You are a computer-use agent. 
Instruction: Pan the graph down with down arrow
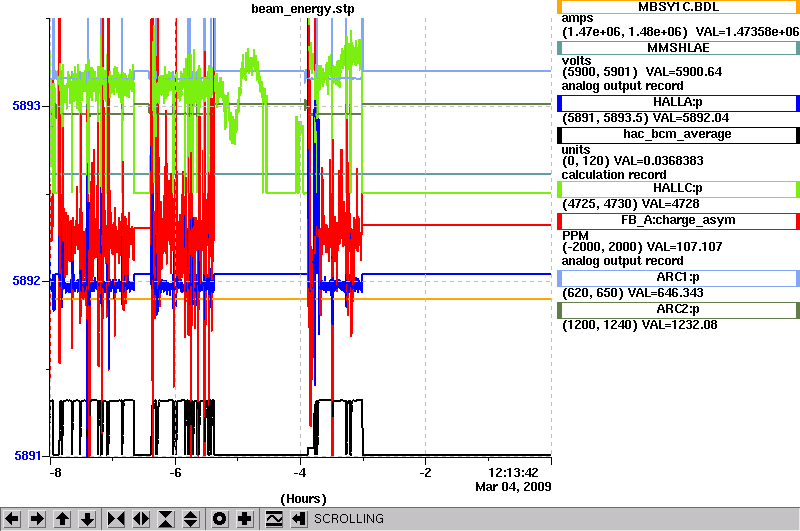(88, 519)
